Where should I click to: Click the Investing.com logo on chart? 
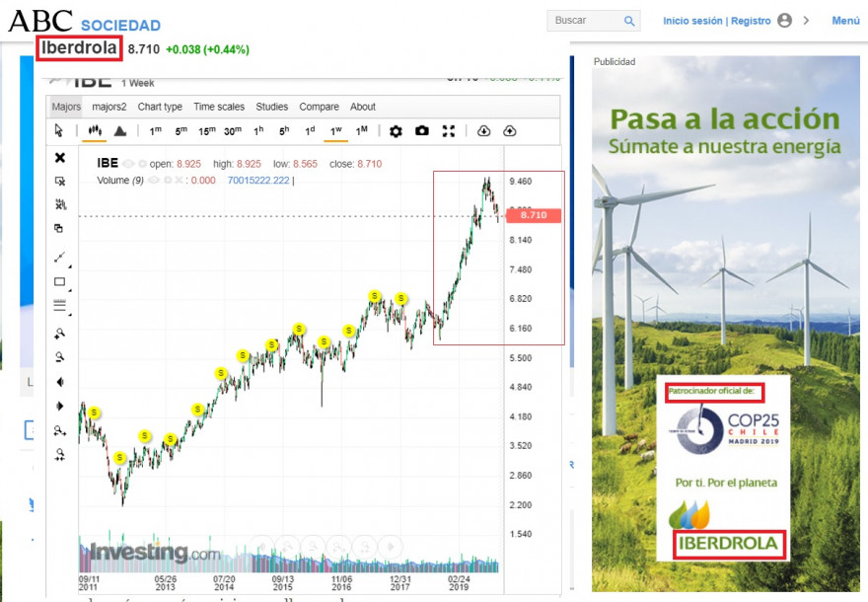(155, 552)
